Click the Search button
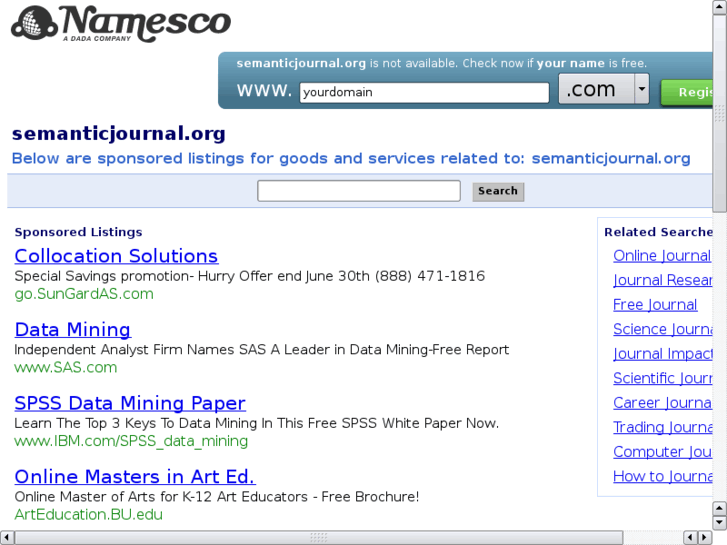This screenshot has height=545, width=727. pyautogui.click(x=498, y=191)
